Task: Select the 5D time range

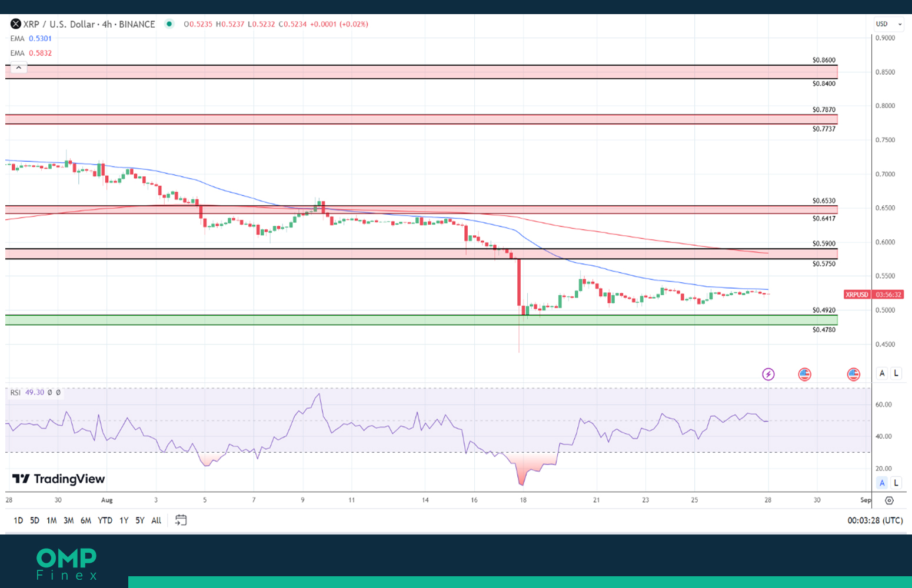Action: click(35, 520)
